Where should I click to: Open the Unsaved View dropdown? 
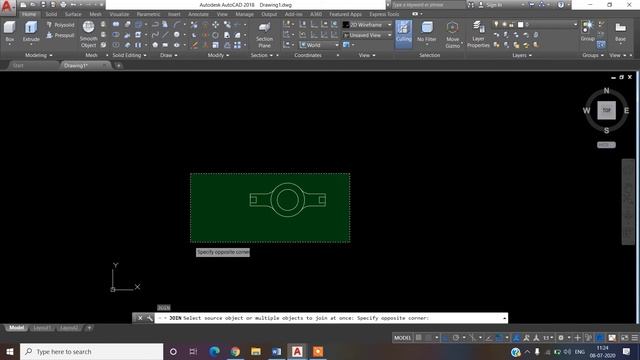367,35
